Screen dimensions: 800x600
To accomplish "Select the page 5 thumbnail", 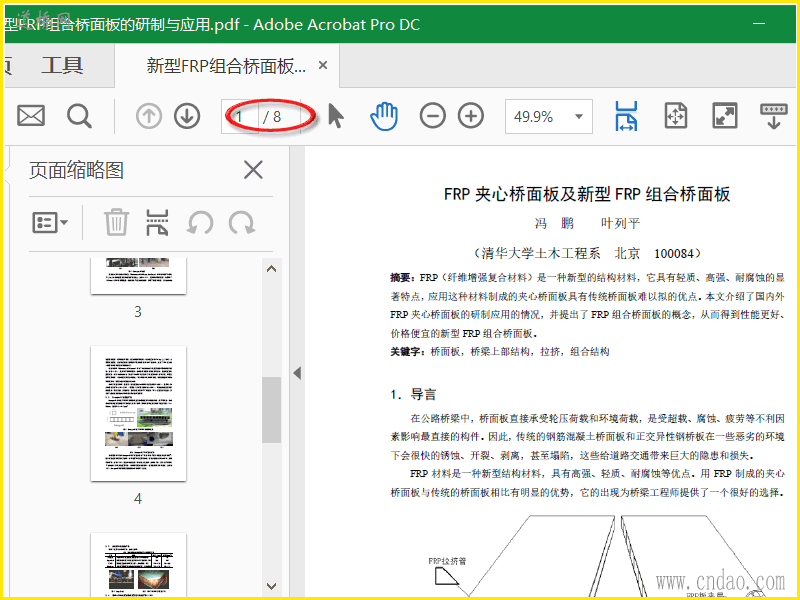I will click(x=138, y=565).
